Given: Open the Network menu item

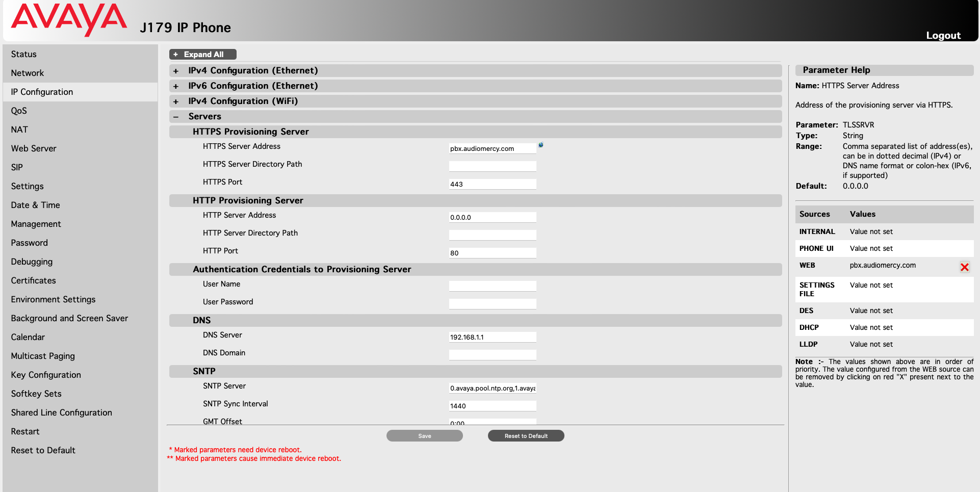Looking at the screenshot, I should point(80,73).
